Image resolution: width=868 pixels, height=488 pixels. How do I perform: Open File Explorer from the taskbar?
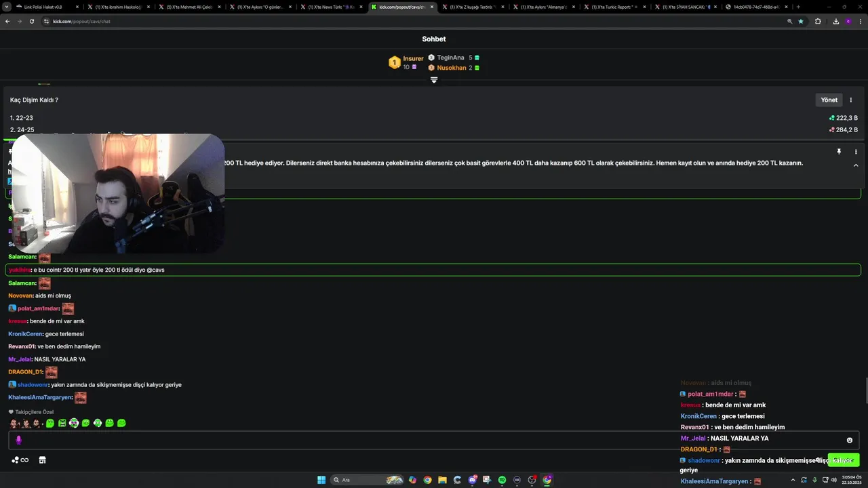pyautogui.click(x=442, y=480)
